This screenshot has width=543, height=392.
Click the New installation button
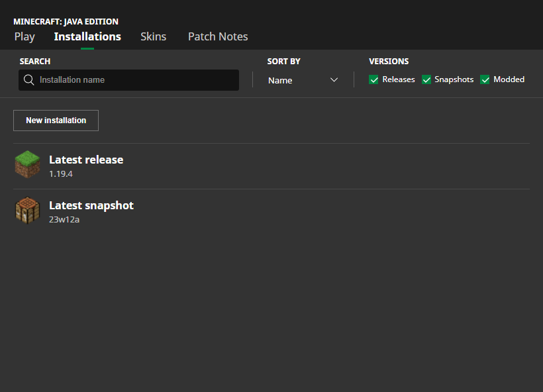click(x=56, y=121)
